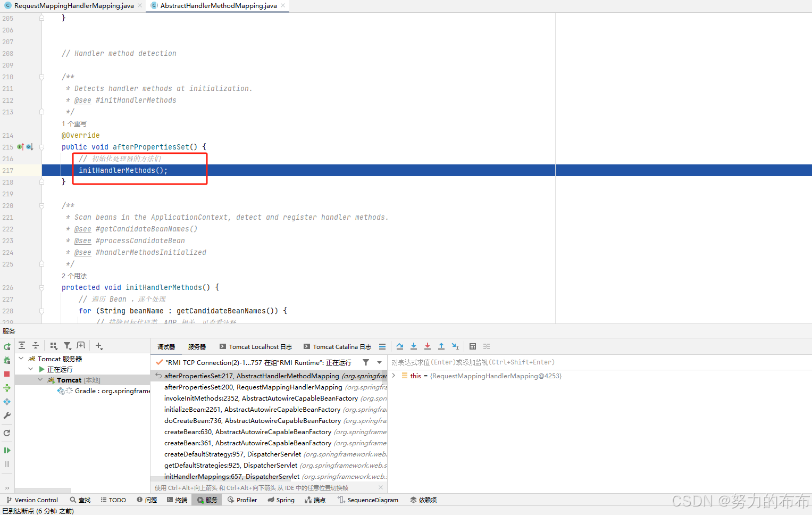Click the update application refresh icon
Screen dimensions: 812x515
click(7, 433)
